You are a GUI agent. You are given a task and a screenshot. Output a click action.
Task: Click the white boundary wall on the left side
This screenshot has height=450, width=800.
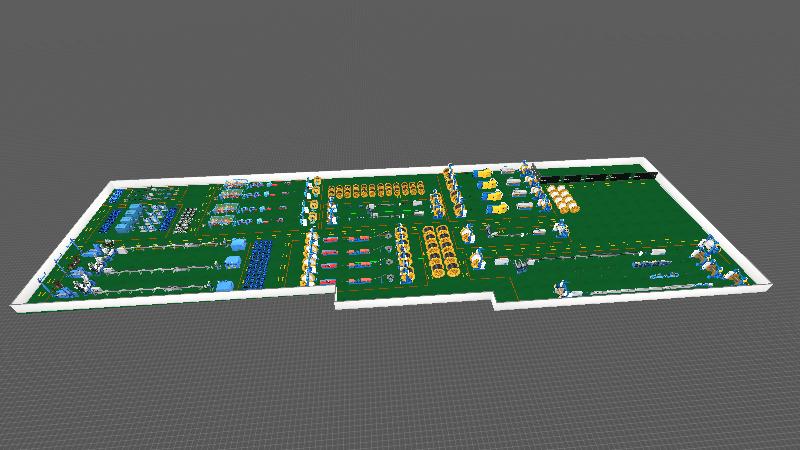(60, 240)
